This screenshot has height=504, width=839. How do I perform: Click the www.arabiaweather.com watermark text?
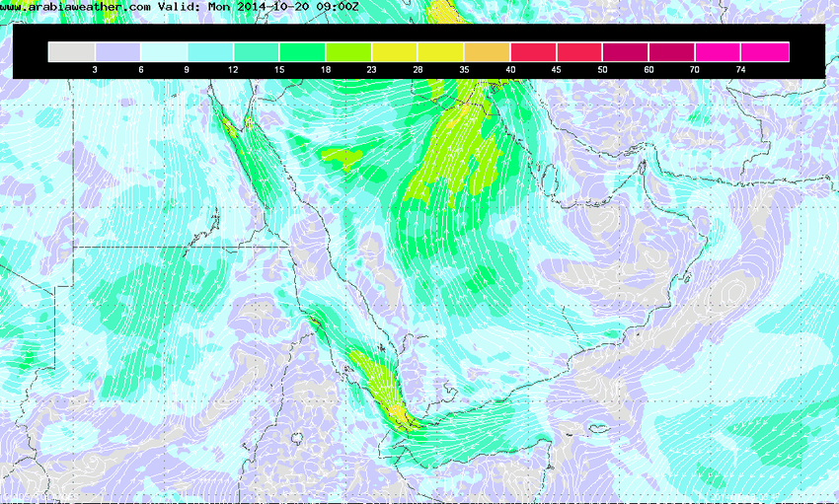(x=76, y=6)
